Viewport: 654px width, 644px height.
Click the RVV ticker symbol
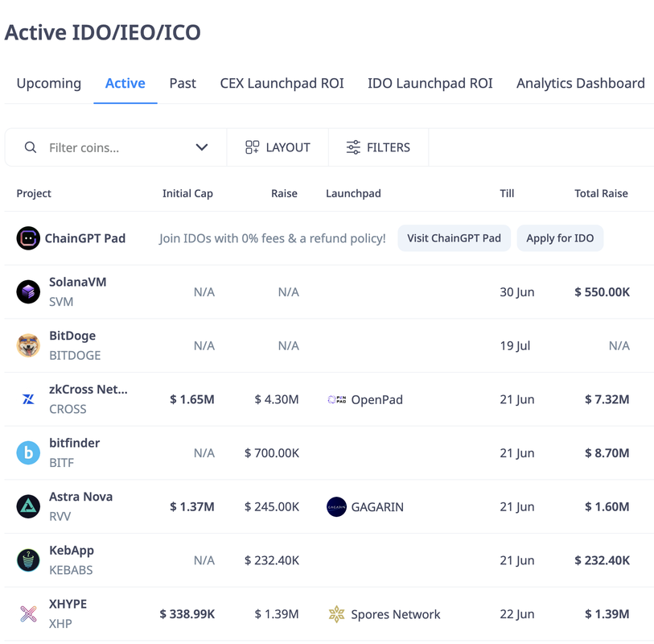(x=60, y=517)
